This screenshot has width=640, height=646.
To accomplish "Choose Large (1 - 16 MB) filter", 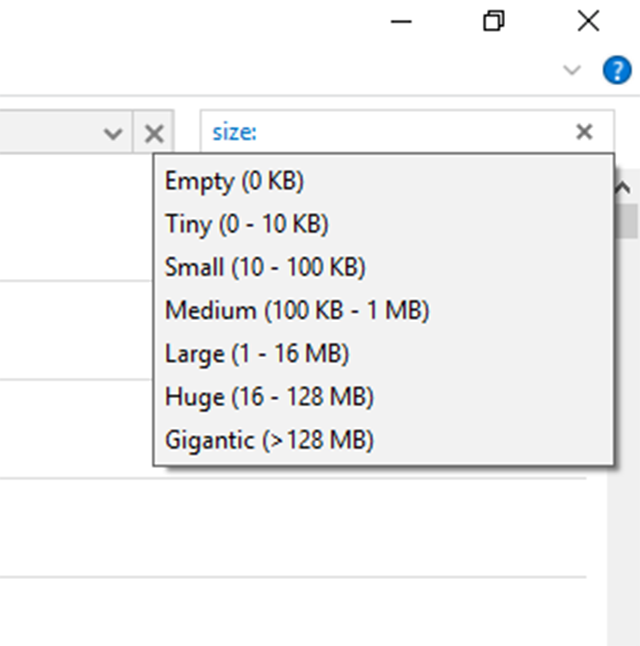I will 257,354.
